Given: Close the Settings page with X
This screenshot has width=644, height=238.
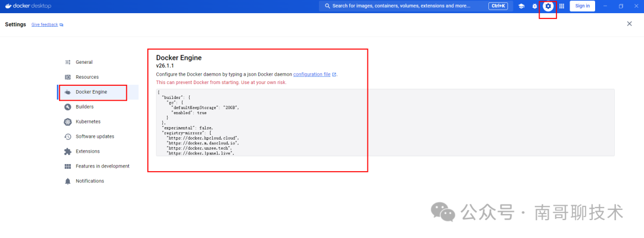Looking at the screenshot, I should (629, 24).
